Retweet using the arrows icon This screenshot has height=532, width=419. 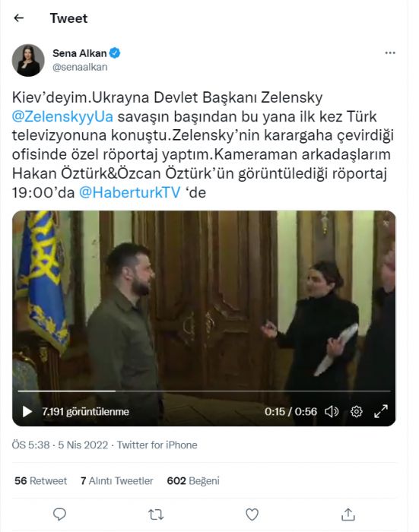click(156, 515)
